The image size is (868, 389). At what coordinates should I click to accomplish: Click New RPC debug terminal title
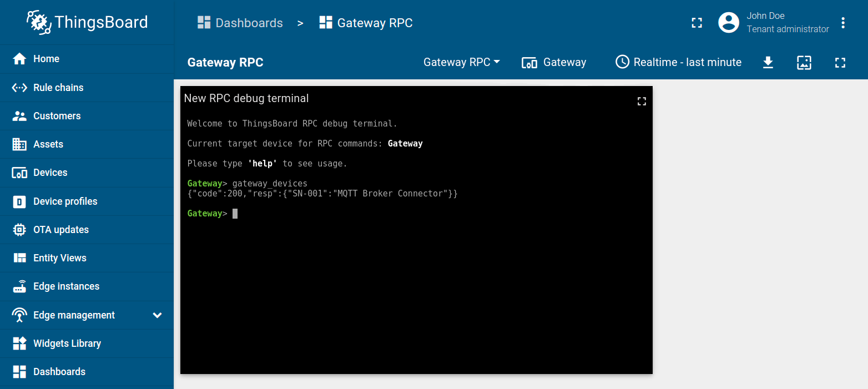click(246, 98)
